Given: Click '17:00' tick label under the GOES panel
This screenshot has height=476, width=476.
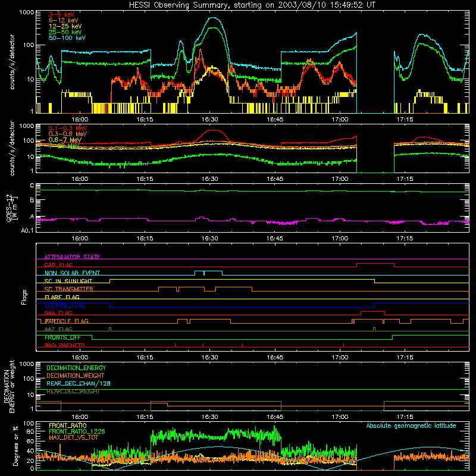Looking at the screenshot, I should click(340, 239).
